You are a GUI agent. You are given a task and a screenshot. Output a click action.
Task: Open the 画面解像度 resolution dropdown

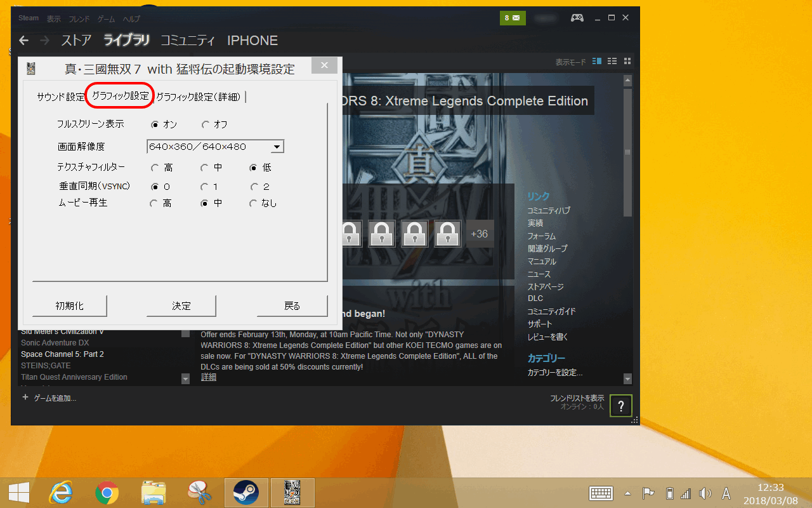pos(277,147)
